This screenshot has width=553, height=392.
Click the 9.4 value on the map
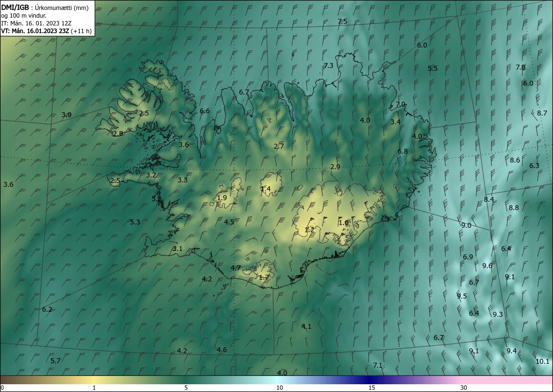(512, 351)
